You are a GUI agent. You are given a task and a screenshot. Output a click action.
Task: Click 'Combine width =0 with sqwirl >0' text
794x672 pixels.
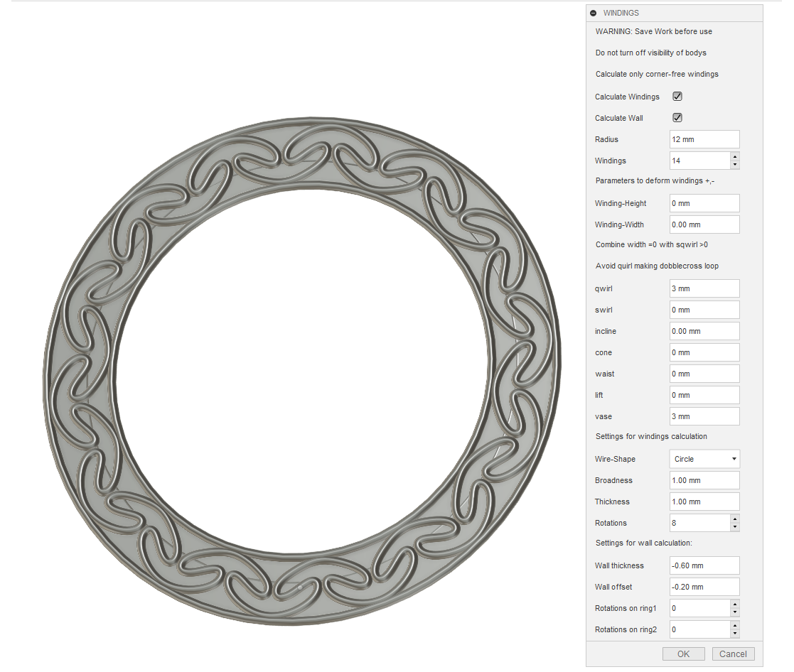click(651, 244)
